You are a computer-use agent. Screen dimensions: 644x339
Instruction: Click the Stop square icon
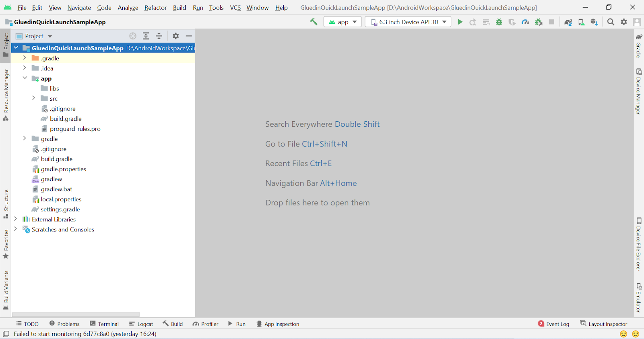(551, 22)
